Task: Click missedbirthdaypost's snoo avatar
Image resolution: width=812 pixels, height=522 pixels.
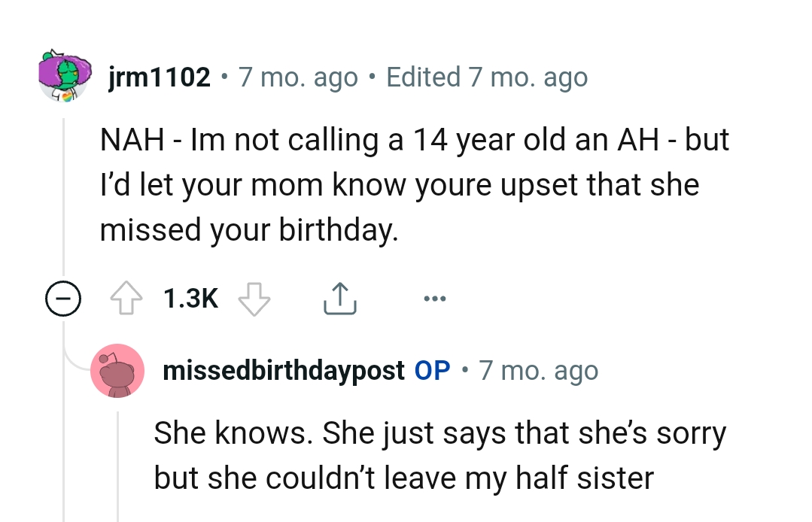Action: (x=117, y=370)
